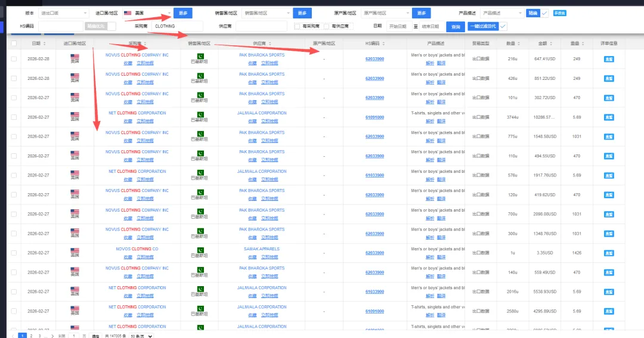
Task: Click the 供应商 input field
Action: coord(261,26)
